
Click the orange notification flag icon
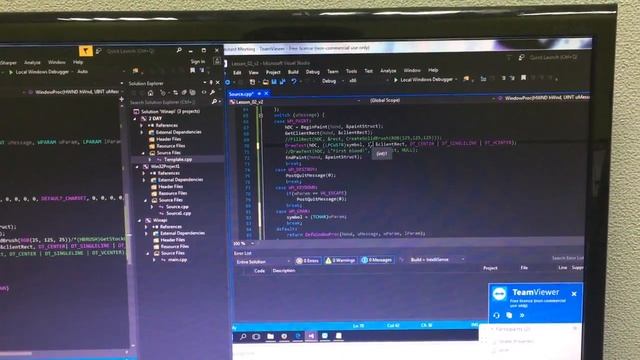pyautogui.click(x=85, y=51)
